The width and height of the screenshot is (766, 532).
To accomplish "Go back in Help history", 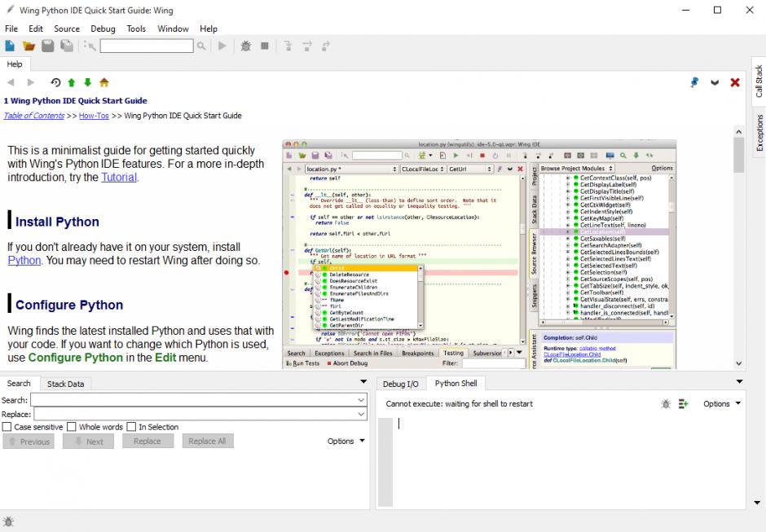I will (x=11, y=82).
